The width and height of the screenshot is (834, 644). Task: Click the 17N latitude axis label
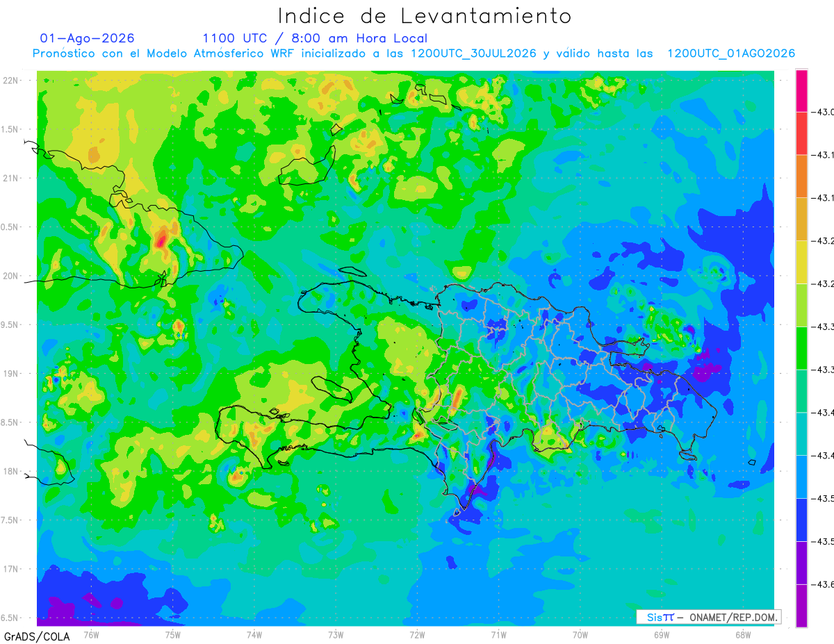click(x=12, y=569)
